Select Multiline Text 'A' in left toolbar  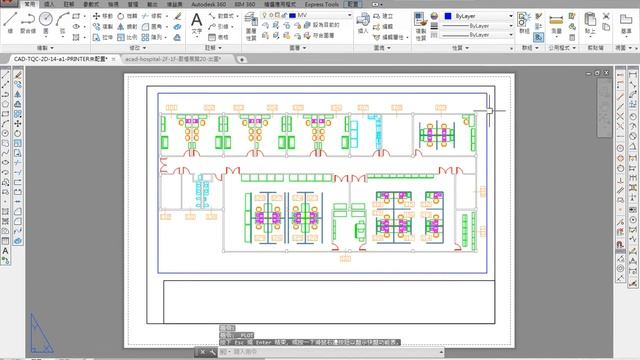coord(5,251)
